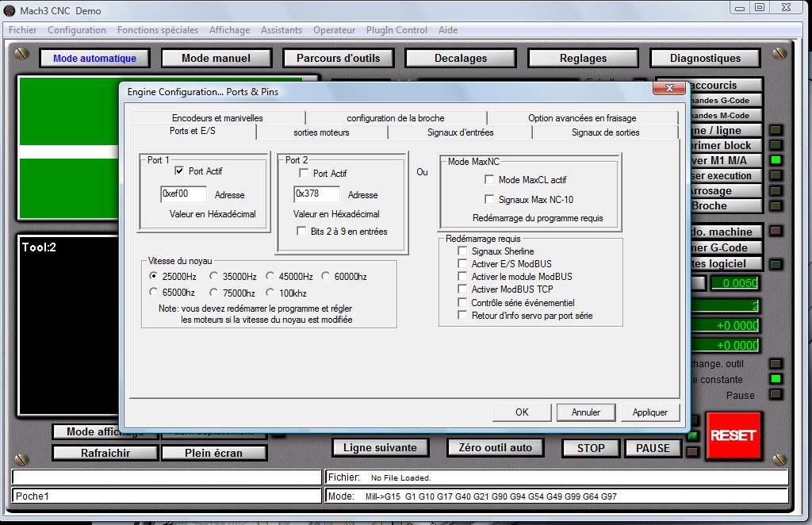Click Port 1 address field 0xef00
The image size is (812, 525).
(x=183, y=194)
